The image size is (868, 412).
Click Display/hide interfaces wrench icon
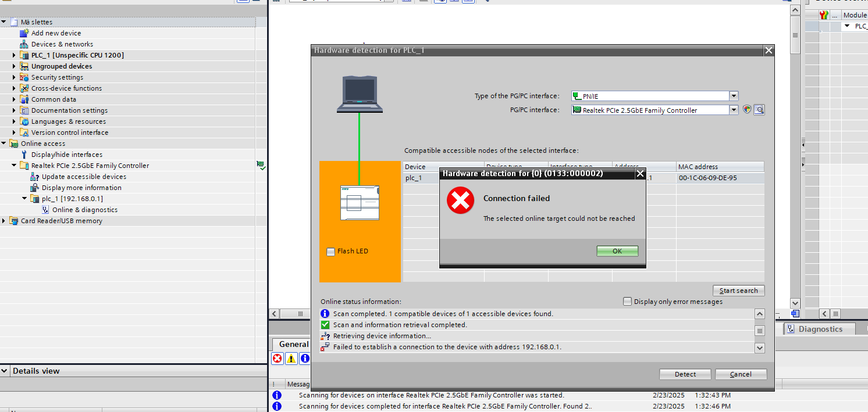point(24,155)
